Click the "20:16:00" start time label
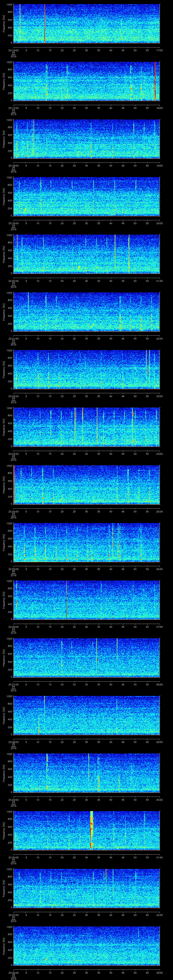 coord(13,50)
